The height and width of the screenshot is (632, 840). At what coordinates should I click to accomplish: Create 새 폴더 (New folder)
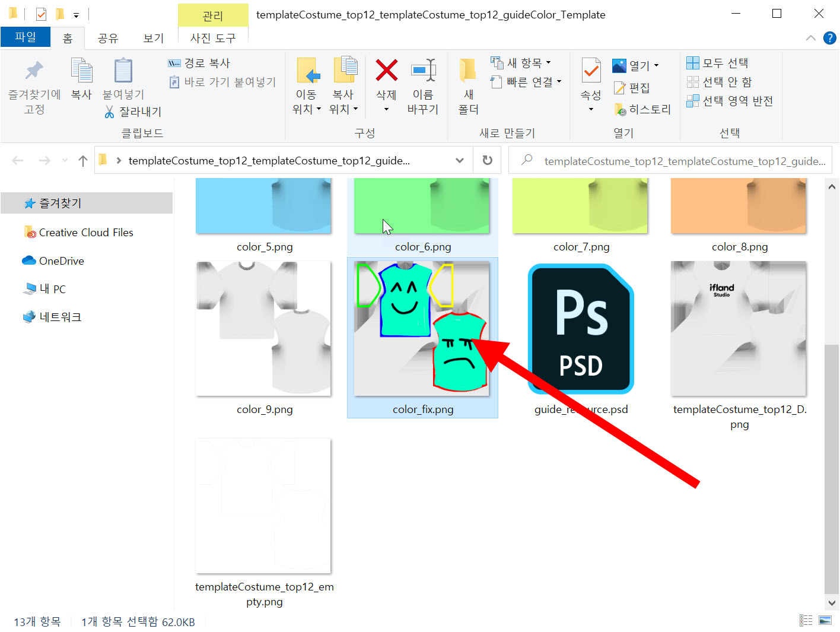(x=468, y=87)
